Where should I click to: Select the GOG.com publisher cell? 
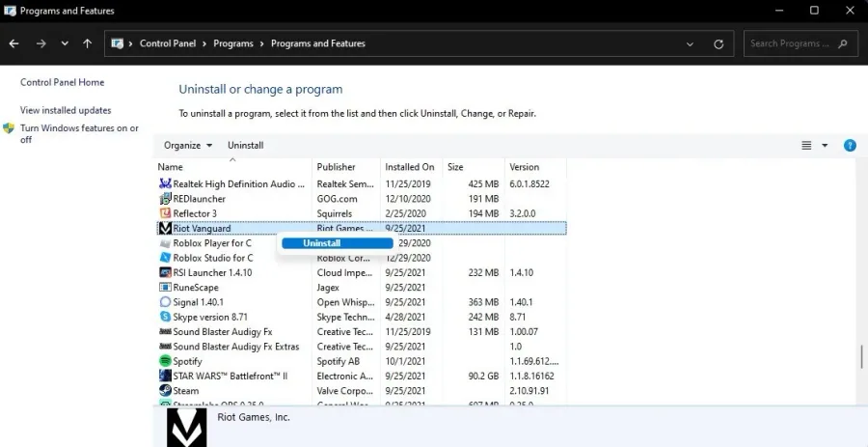point(338,199)
